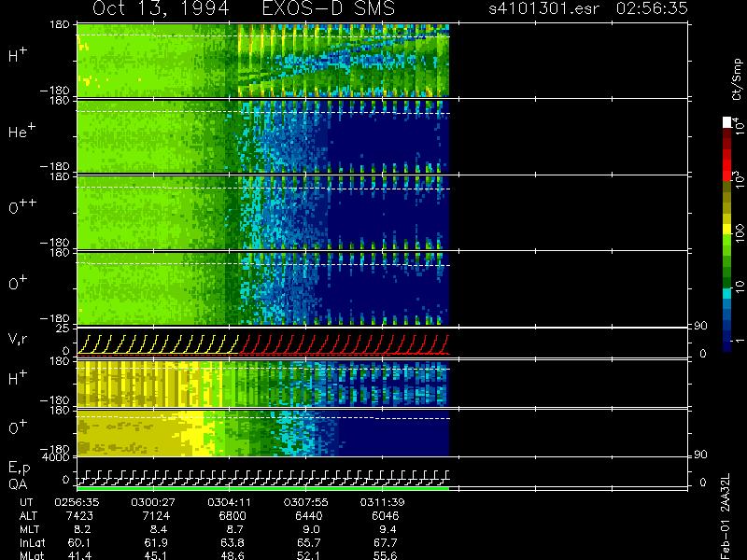Click the 'InLat' row label
The image size is (747, 560).
pos(32,542)
